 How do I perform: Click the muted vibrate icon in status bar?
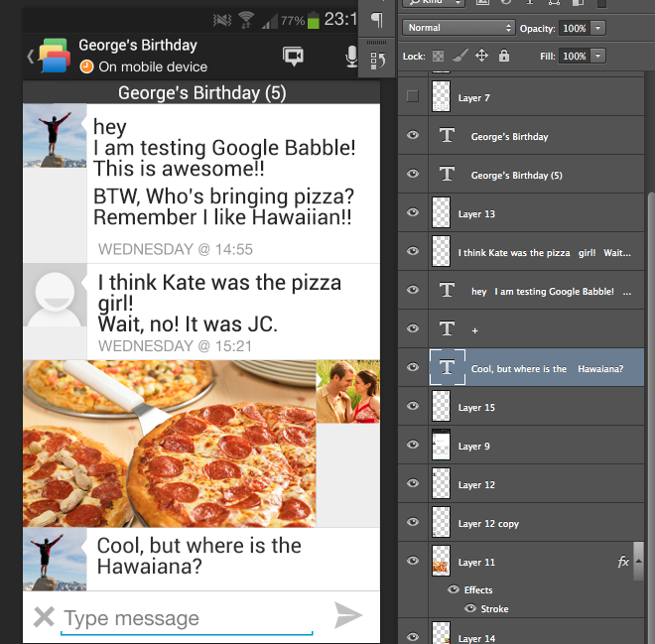pos(222,20)
